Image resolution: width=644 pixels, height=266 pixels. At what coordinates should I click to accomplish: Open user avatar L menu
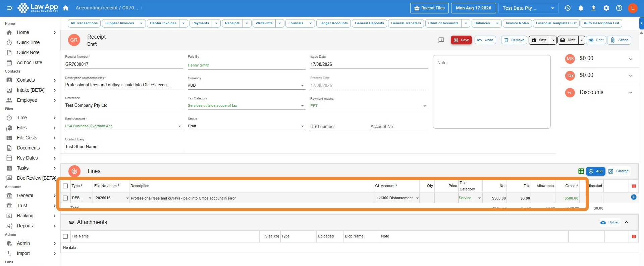633,8
